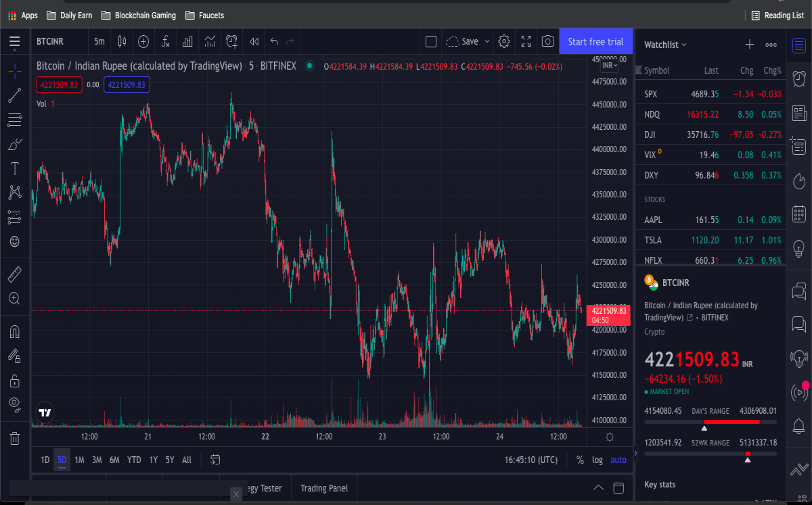Open the 5m interval dropdown

pyautogui.click(x=99, y=42)
